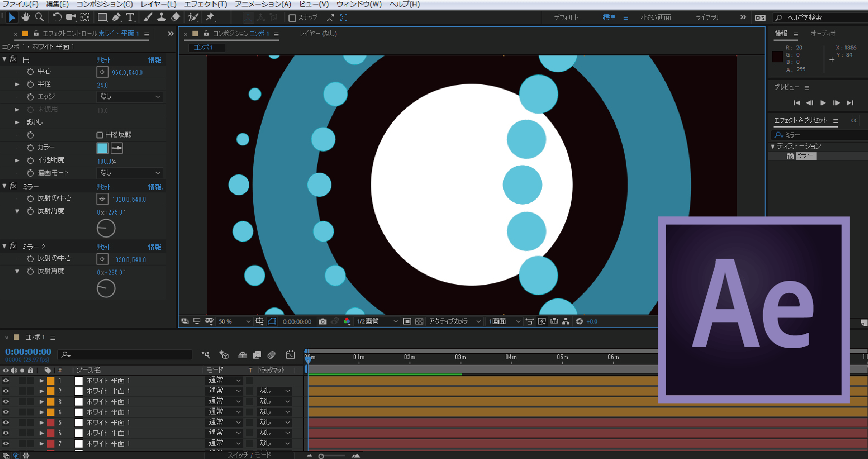Open the 描画モード dropdown

pyautogui.click(x=130, y=173)
